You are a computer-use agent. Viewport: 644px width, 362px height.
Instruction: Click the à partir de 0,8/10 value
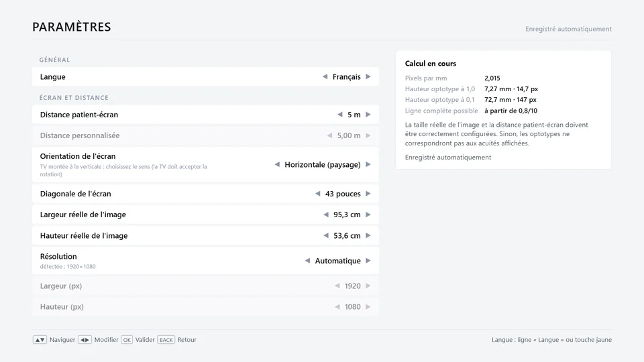(511, 111)
